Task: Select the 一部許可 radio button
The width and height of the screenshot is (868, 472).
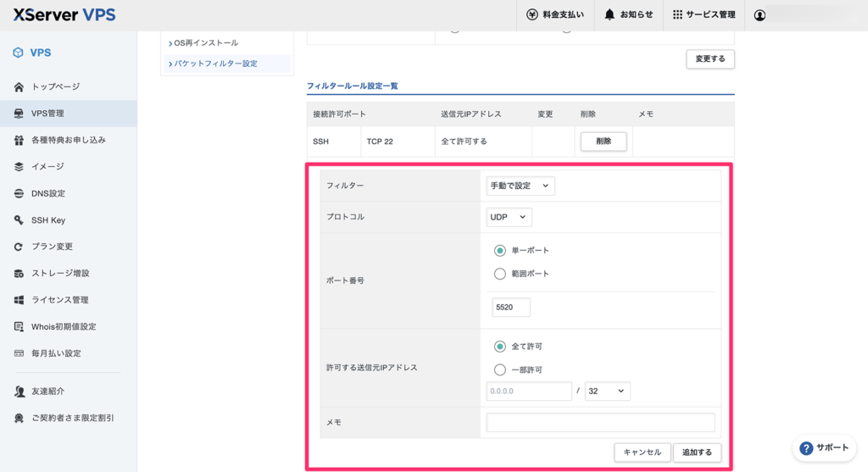Action: 499,369
